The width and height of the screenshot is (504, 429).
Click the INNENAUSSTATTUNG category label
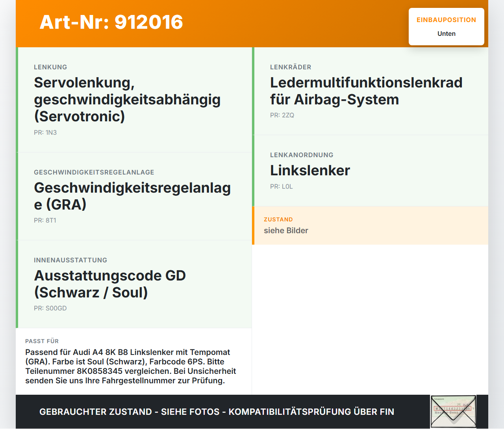tap(70, 260)
